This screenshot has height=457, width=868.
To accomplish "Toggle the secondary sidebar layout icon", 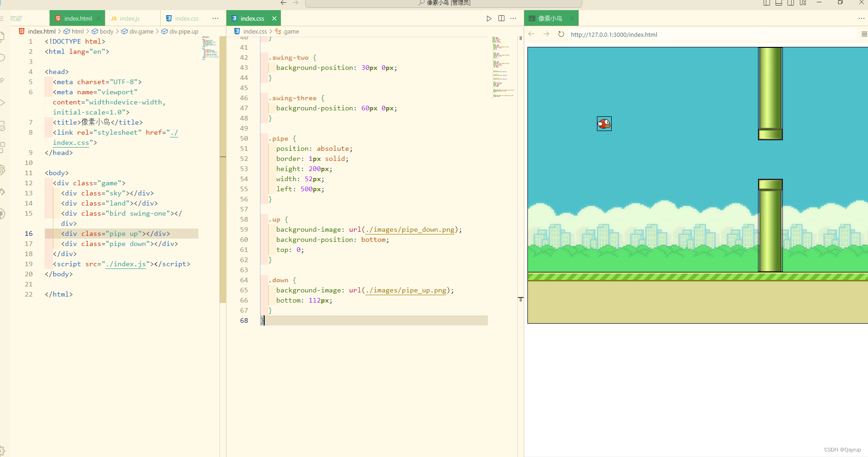I will pyautogui.click(x=790, y=3).
